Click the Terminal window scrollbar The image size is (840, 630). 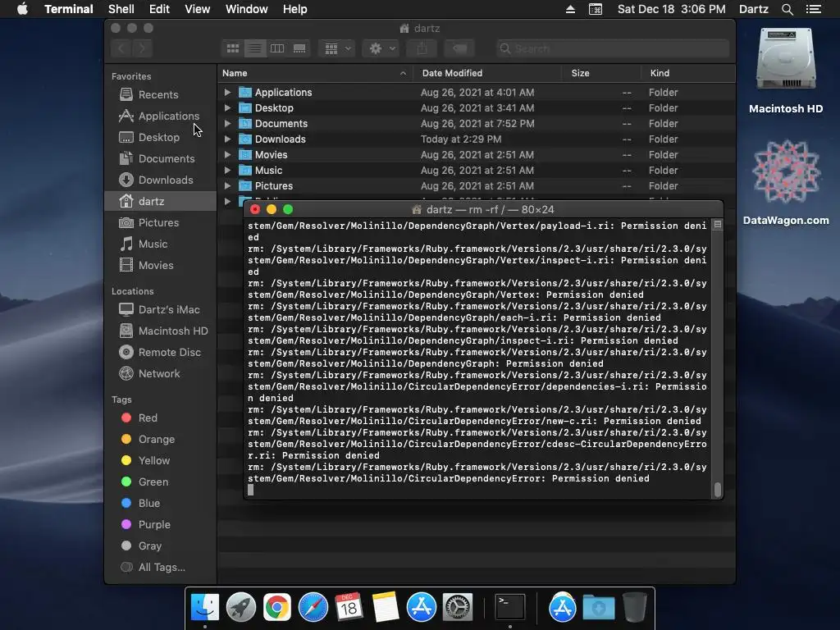click(x=717, y=490)
